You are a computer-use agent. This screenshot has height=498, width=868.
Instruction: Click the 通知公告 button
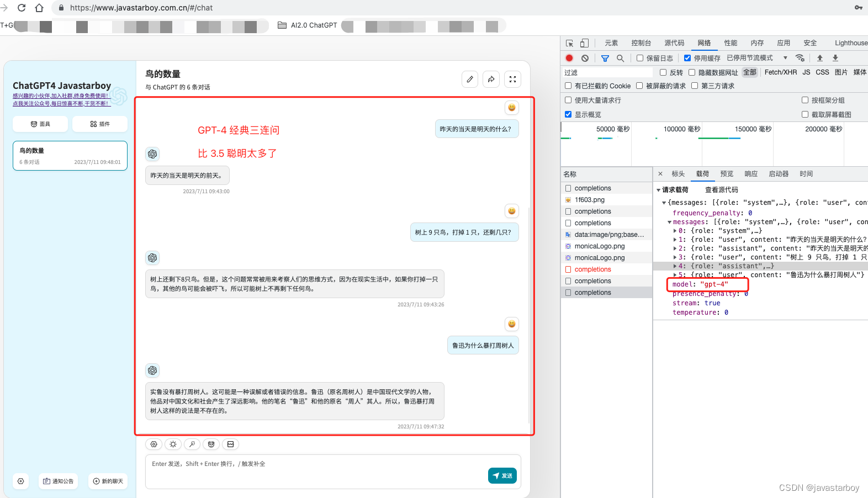(x=59, y=481)
